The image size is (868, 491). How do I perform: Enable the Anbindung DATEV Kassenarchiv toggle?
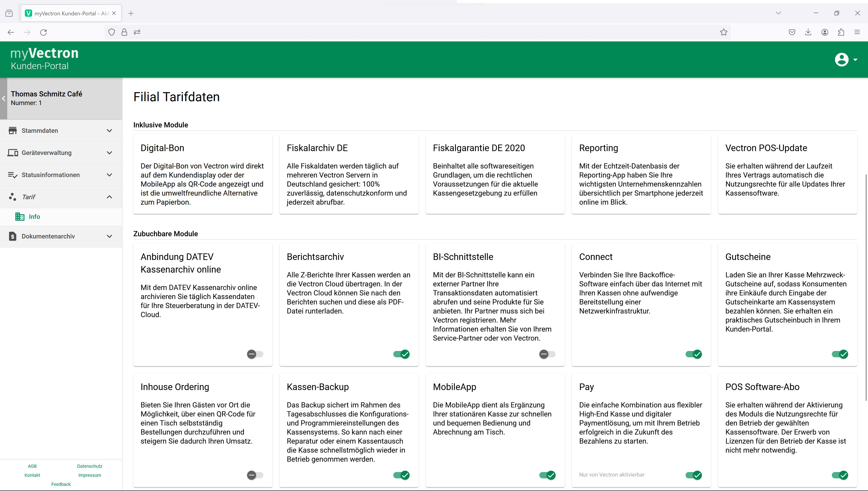(255, 354)
